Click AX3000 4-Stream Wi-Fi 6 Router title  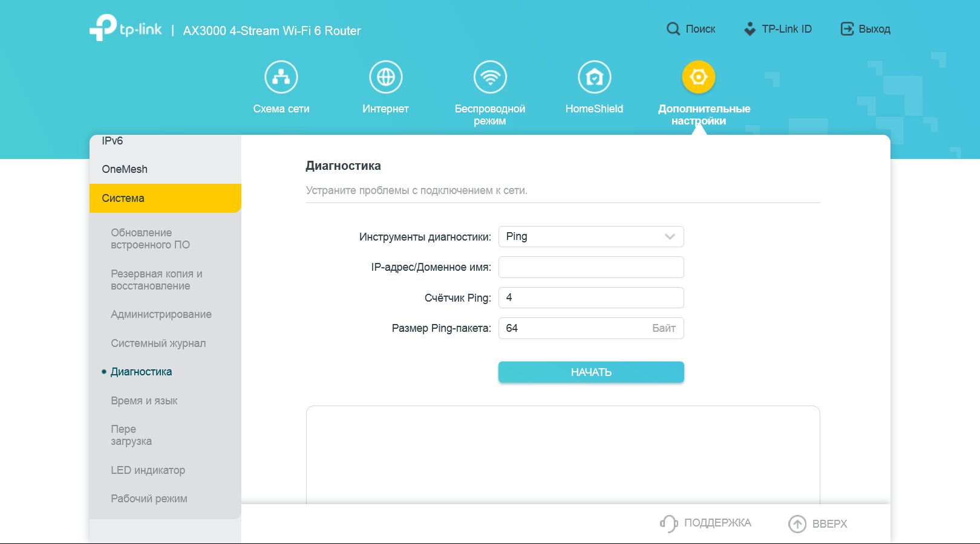(x=272, y=31)
